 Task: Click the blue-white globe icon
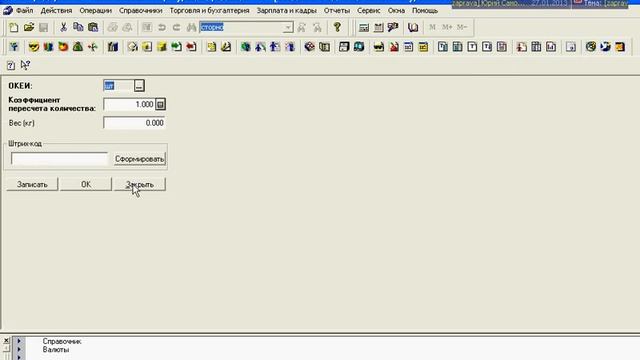pos(605,47)
